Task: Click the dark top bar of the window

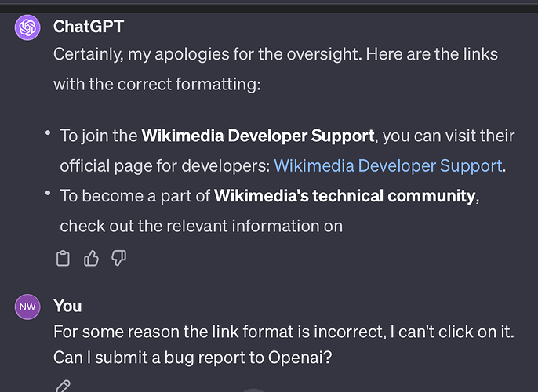Action: pyautogui.click(x=269, y=6)
